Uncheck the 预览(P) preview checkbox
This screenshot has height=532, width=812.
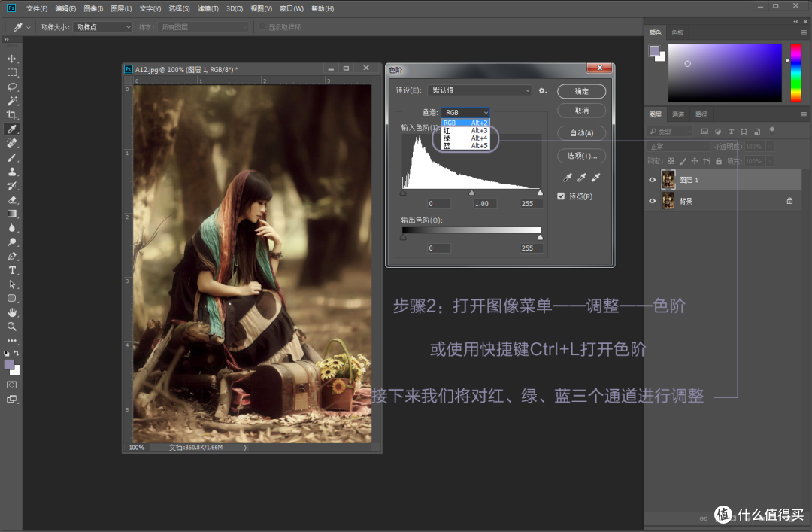click(x=561, y=196)
